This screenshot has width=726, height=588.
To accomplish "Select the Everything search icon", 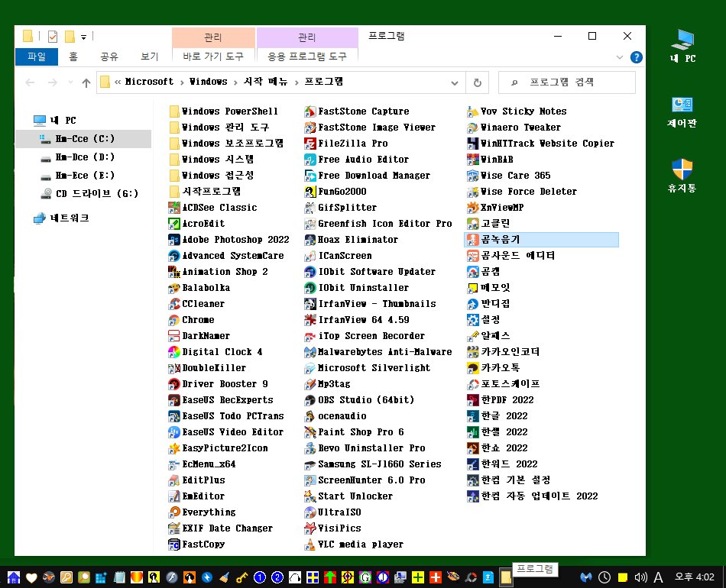I will (174, 512).
